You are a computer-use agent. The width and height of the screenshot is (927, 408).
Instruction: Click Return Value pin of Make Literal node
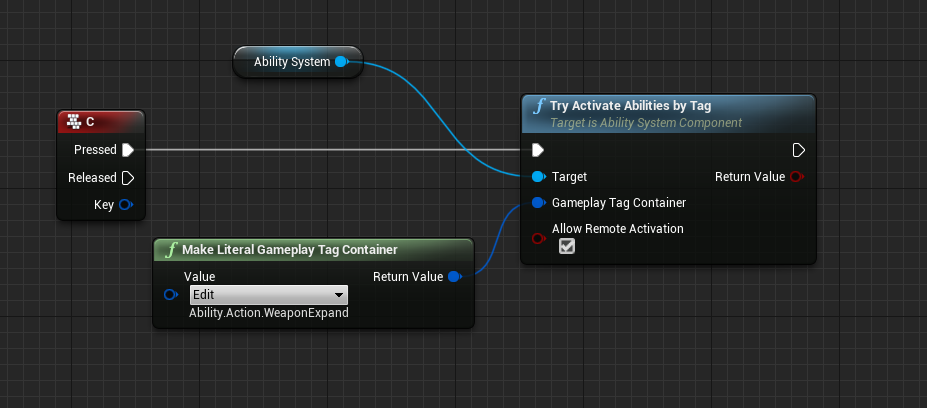tap(454, 277)
